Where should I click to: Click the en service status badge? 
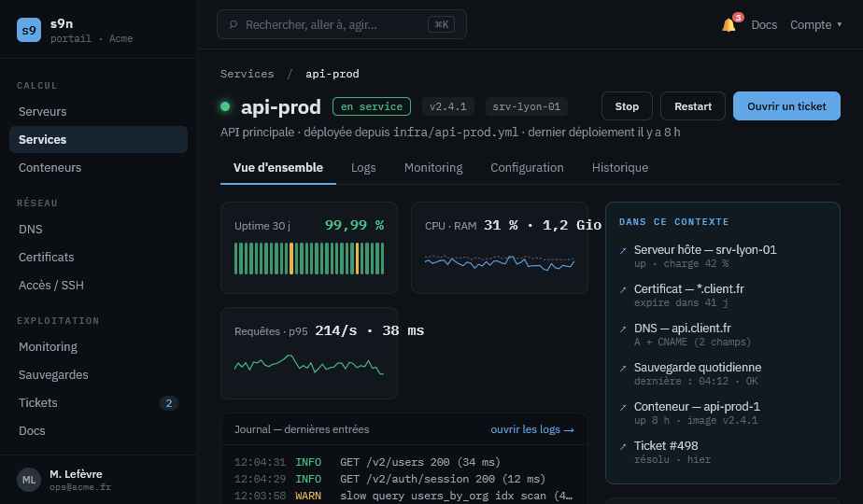[372, 106]
